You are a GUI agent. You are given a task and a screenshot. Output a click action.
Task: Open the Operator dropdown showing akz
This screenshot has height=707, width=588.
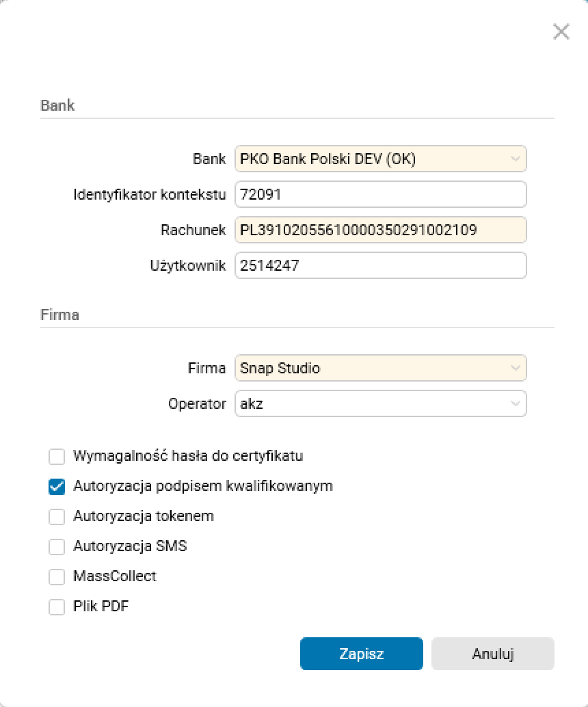(x=380, y=403)
